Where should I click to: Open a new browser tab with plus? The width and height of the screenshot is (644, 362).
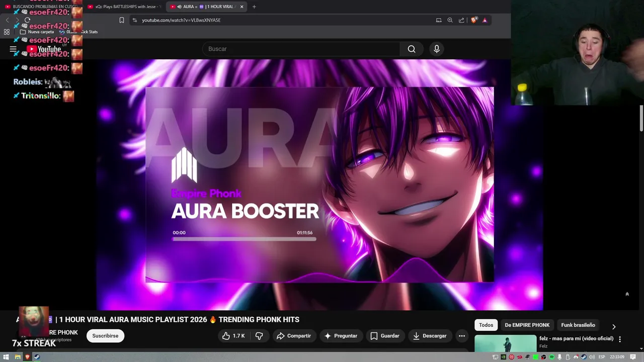[x=254, y=7]
